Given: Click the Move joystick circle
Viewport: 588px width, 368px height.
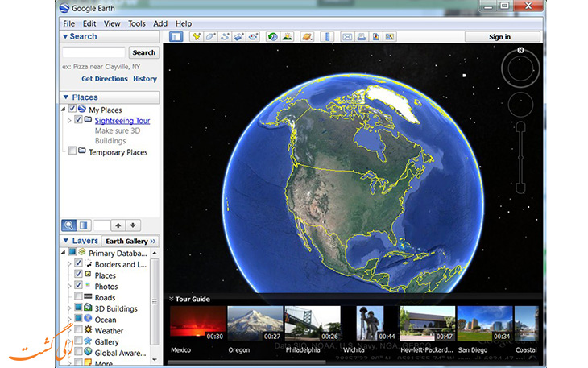Looking at the screenshot, I should tap(520, 105).
